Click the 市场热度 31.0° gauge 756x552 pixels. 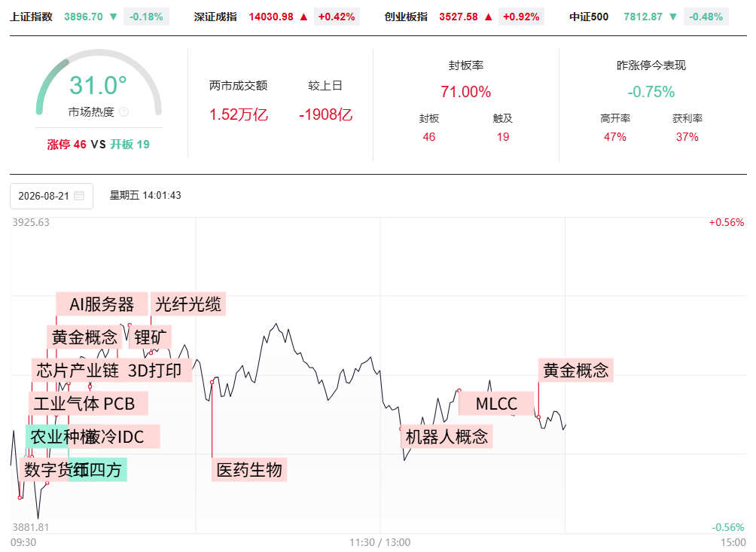(99, 84)
